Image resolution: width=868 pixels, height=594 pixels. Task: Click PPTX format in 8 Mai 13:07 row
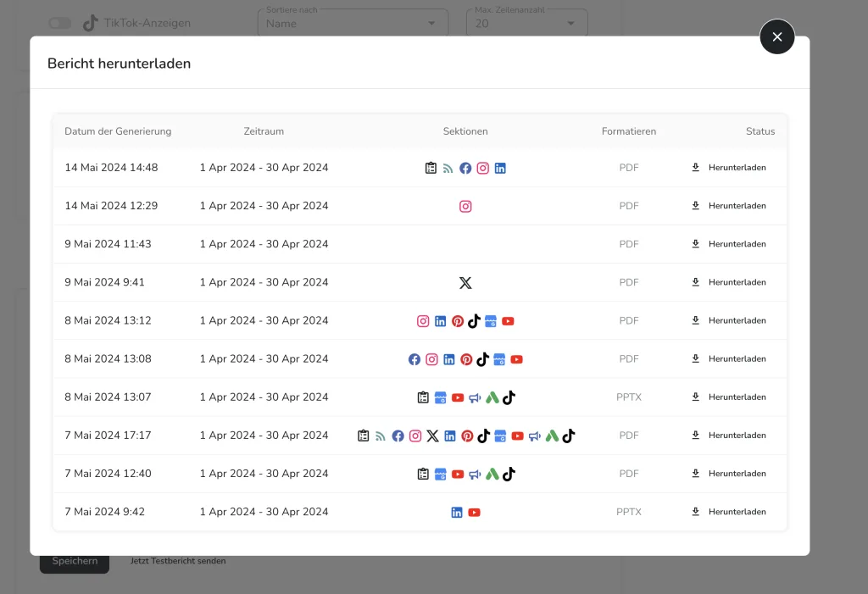[x=629, y=397]
